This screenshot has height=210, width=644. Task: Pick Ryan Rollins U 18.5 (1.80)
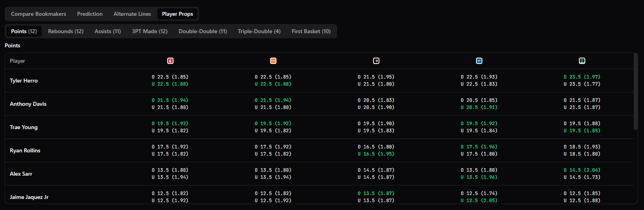pyautogui.click(x=582, y=154)
